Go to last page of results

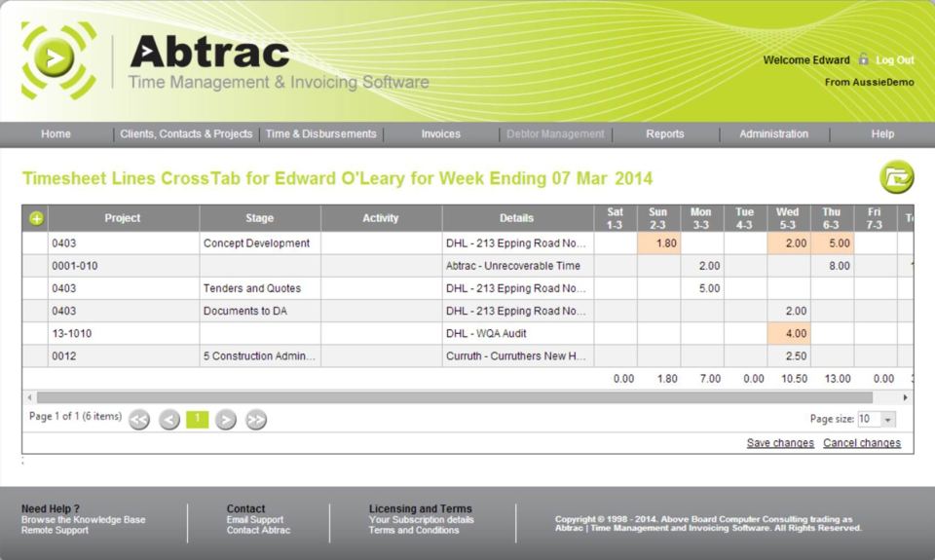click(256, 420)
